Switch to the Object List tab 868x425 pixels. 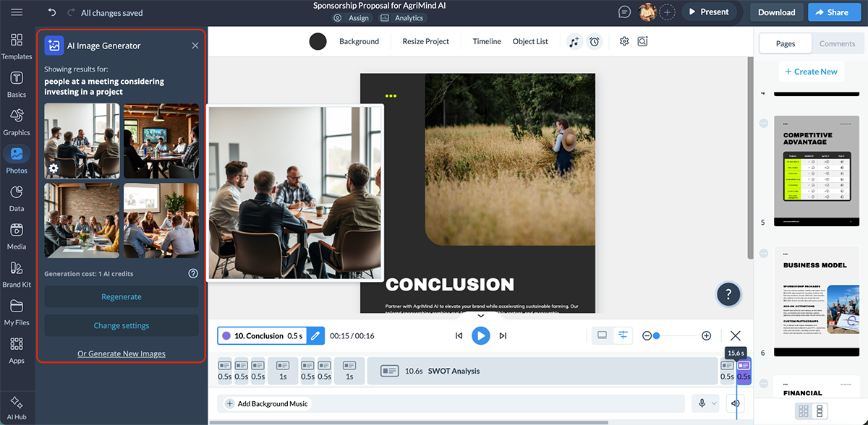tap(529, 41)
